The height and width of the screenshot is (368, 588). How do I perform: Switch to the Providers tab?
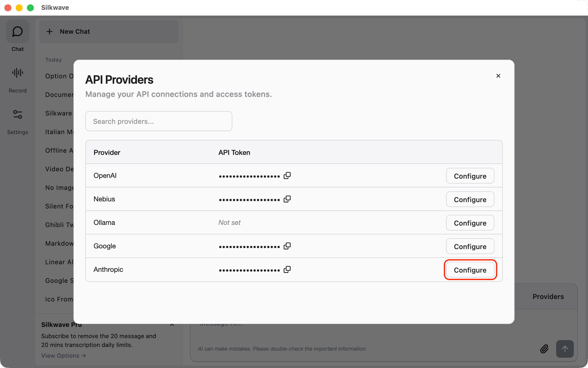pyautogui.click(x=548, y=297)
